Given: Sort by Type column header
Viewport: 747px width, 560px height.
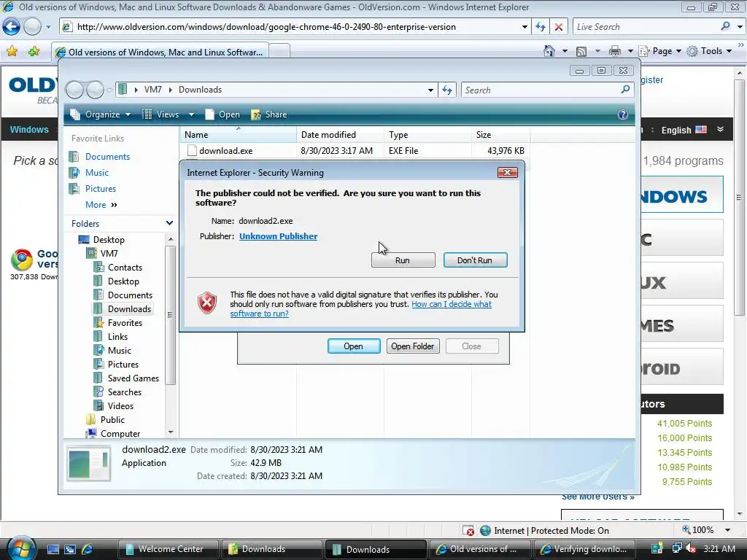Looking at the screenshot, I should 427,135.
